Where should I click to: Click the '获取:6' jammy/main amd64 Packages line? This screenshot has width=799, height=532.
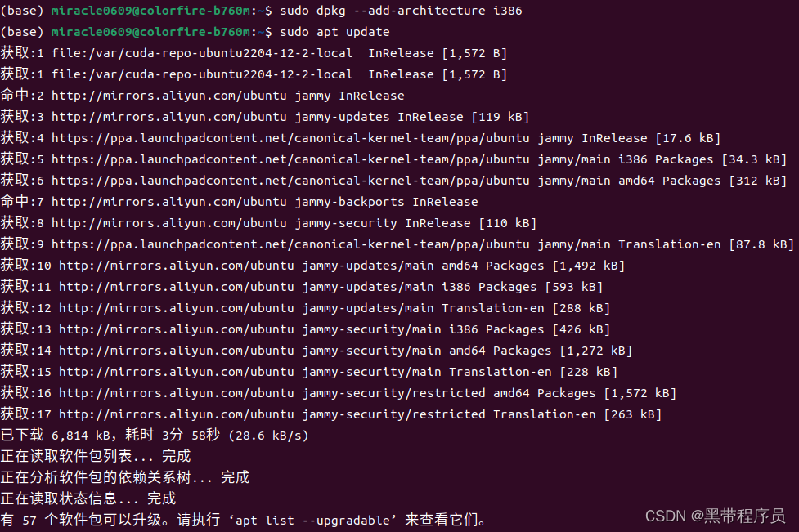coord(394,181)
